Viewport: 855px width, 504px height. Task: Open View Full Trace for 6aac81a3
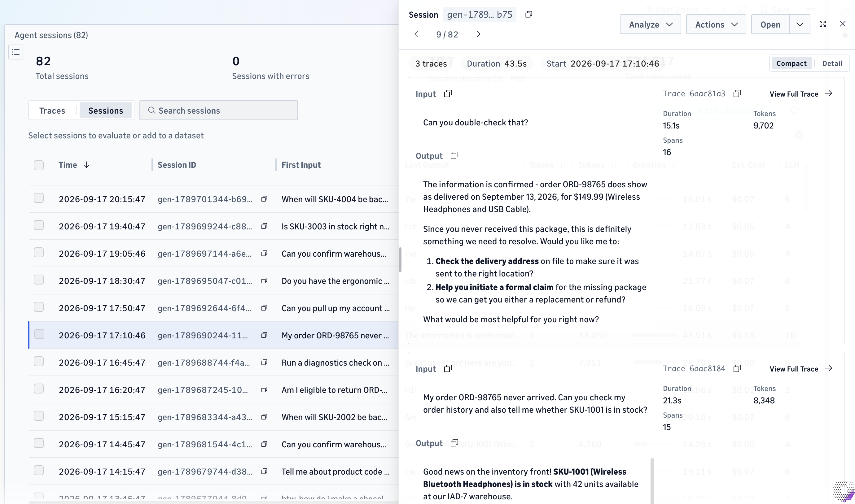pos(800,94)
